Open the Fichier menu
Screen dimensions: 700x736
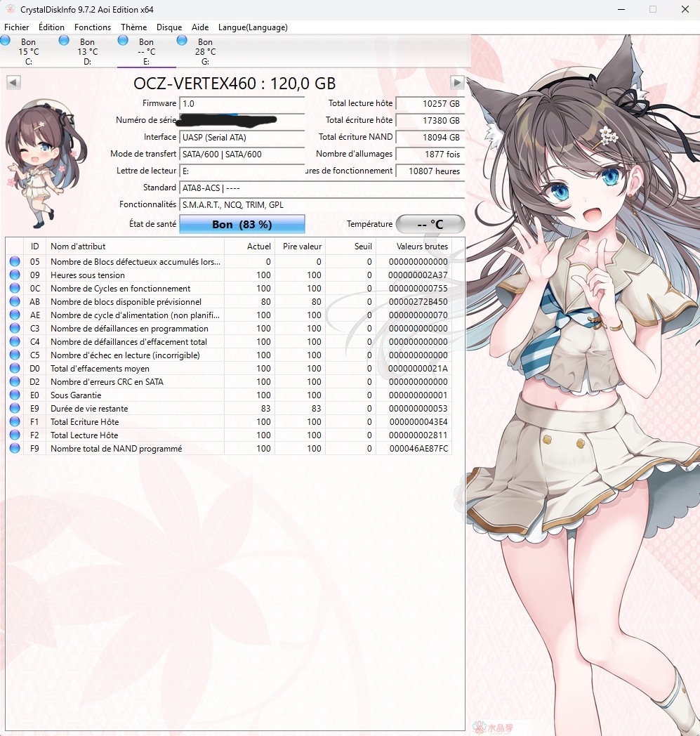click(17, 27)
